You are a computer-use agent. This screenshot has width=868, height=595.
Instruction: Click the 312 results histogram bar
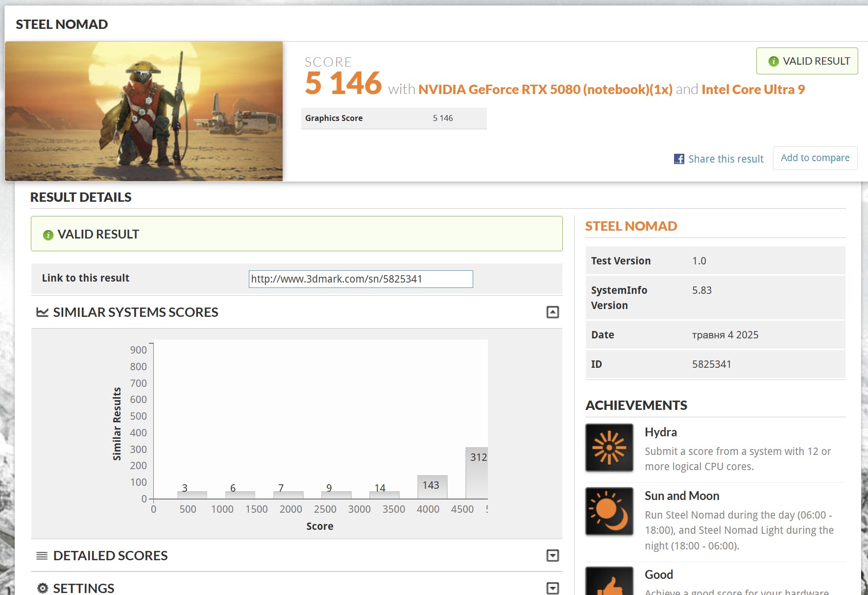[x=476, y=473]
